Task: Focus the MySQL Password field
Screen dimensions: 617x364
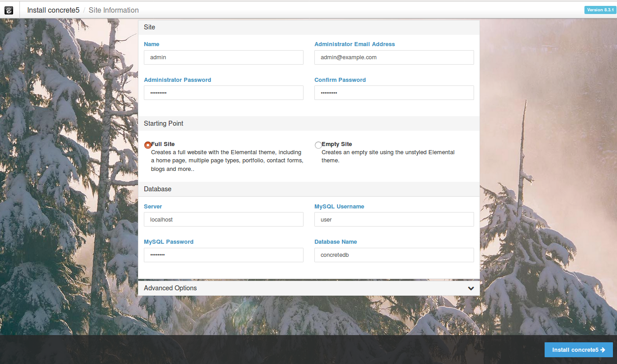Action: [x=223, y=255]
